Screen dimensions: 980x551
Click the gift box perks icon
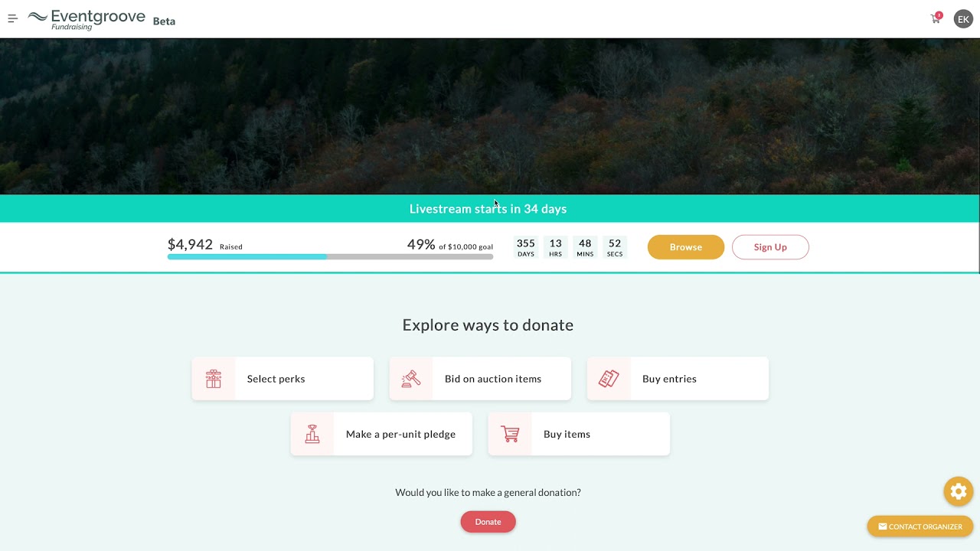click(214, 379)
